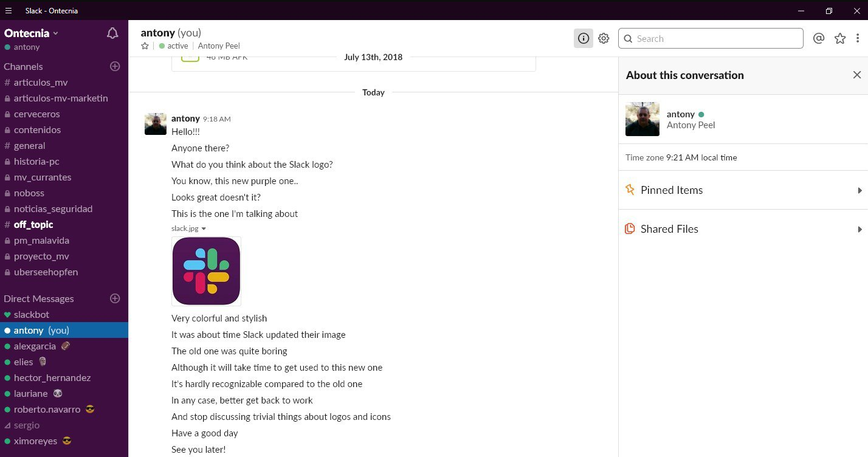Click the active status indicator in header

click(173, 46)
